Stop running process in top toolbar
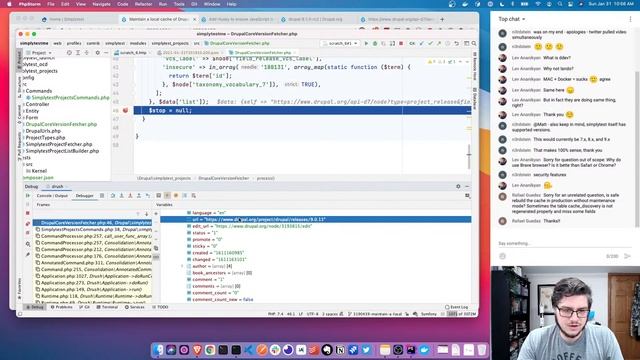 tap(401, 43)
